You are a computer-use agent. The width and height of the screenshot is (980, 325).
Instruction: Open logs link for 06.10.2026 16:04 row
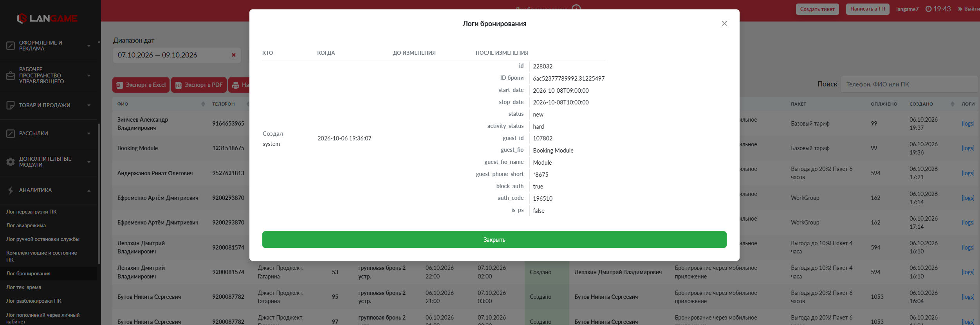click(968, 297)
